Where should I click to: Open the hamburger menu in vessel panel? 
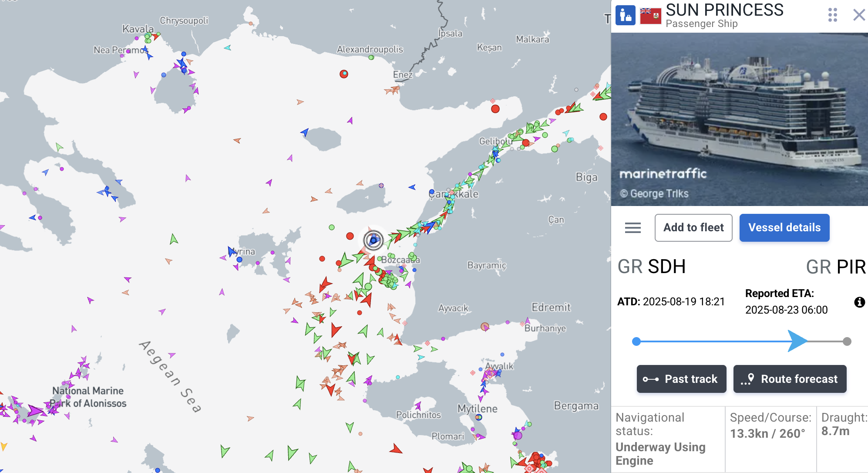pos(632,228)
